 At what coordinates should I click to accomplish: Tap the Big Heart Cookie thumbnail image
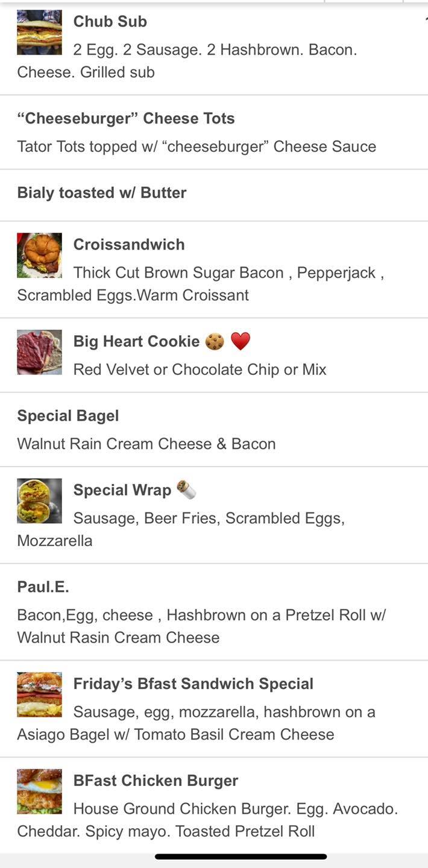click(x=39, y=352)
